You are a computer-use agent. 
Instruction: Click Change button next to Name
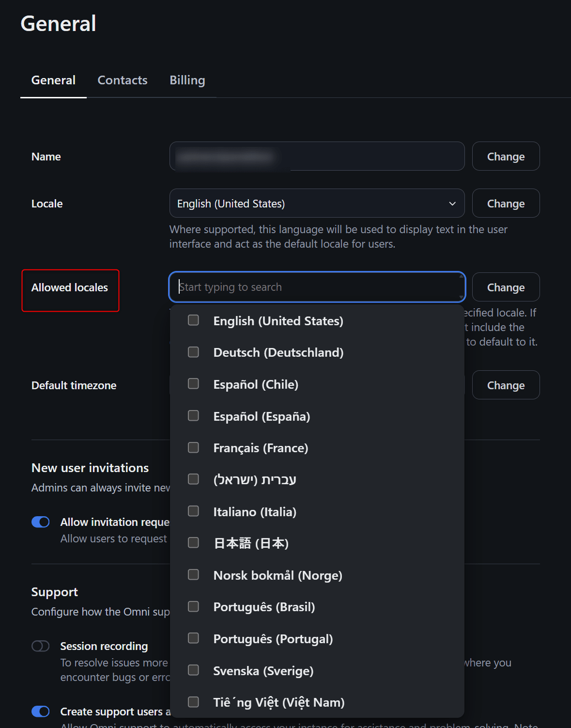(506, 157)
